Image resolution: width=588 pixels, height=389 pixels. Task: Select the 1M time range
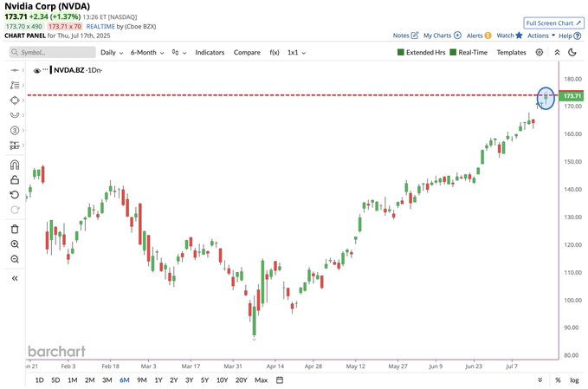coord(73,380)
